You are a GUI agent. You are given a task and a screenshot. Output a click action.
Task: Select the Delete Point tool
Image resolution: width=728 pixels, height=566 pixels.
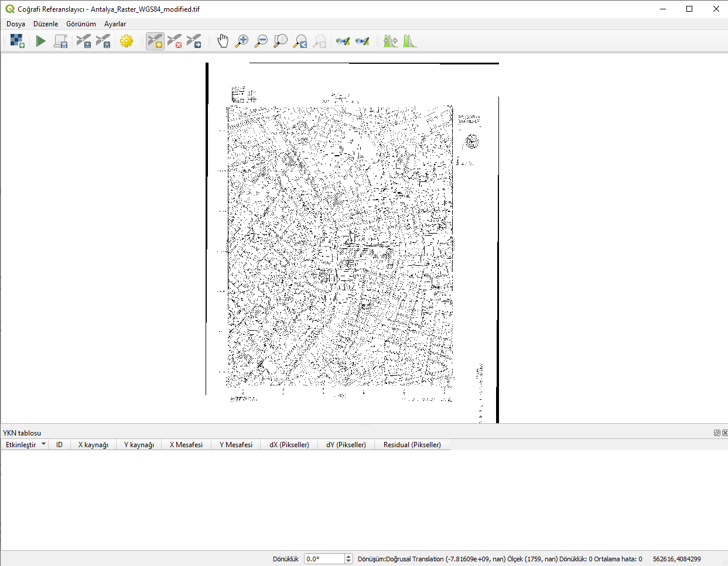click(x=175, y=41)
